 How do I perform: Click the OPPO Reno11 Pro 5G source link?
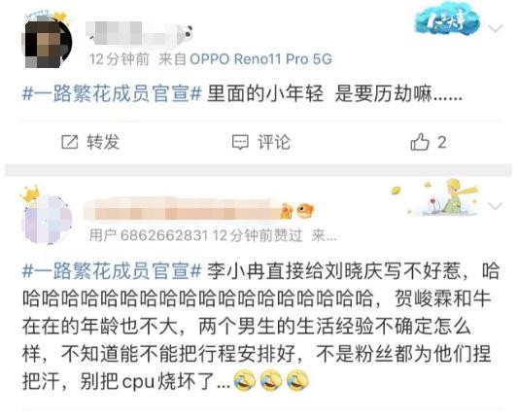(x=260, y=59)
